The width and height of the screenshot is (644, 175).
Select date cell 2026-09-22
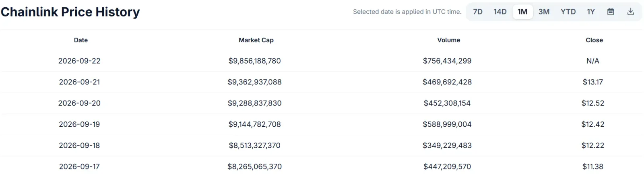click(x=79, y=61)
